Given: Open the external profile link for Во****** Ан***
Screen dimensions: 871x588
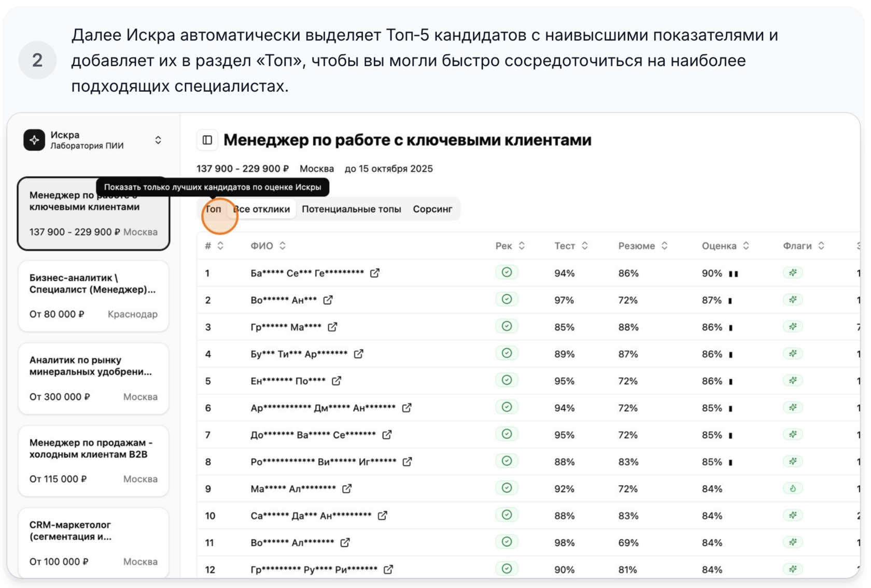Looking at the screenshot, I should (x=328, y=300).
